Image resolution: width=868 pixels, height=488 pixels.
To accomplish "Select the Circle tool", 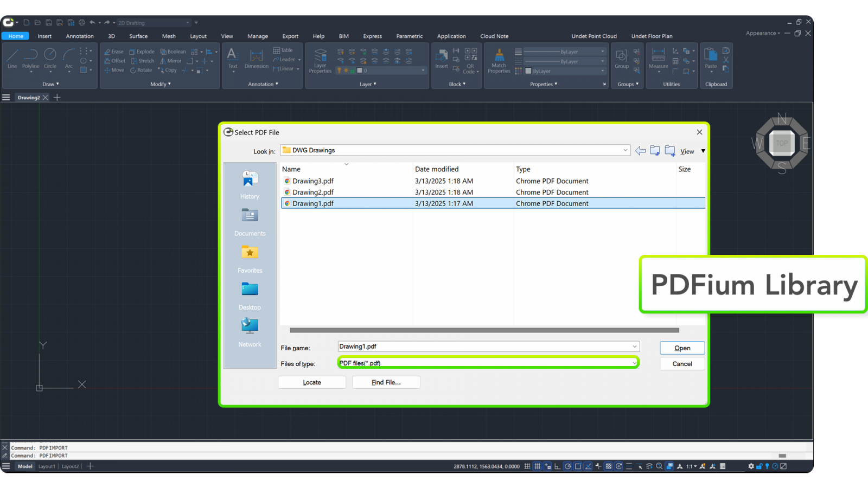I will click(50, 59).
